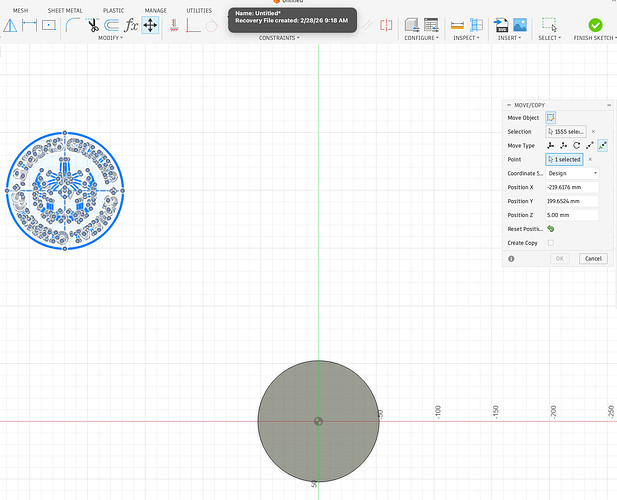Click the Position X value field
The image size is (617, 500).
[572, 187]
